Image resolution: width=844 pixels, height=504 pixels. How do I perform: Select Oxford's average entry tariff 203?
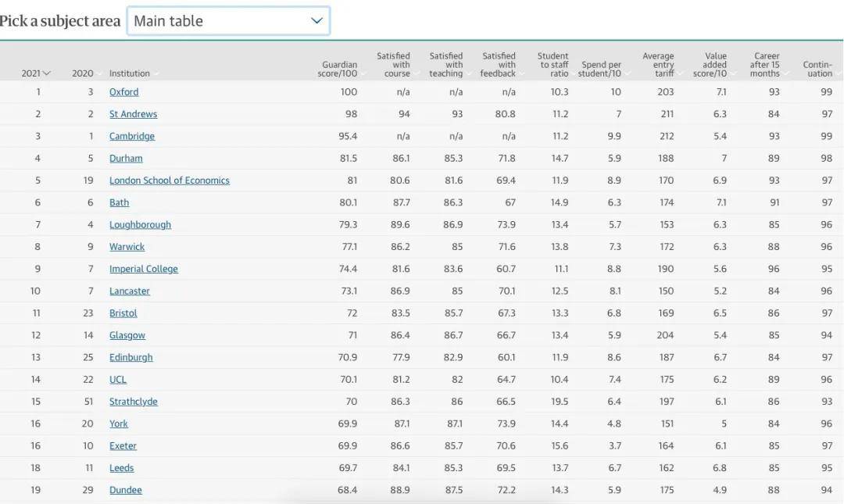pyautogui.click(x=665, y=92)
